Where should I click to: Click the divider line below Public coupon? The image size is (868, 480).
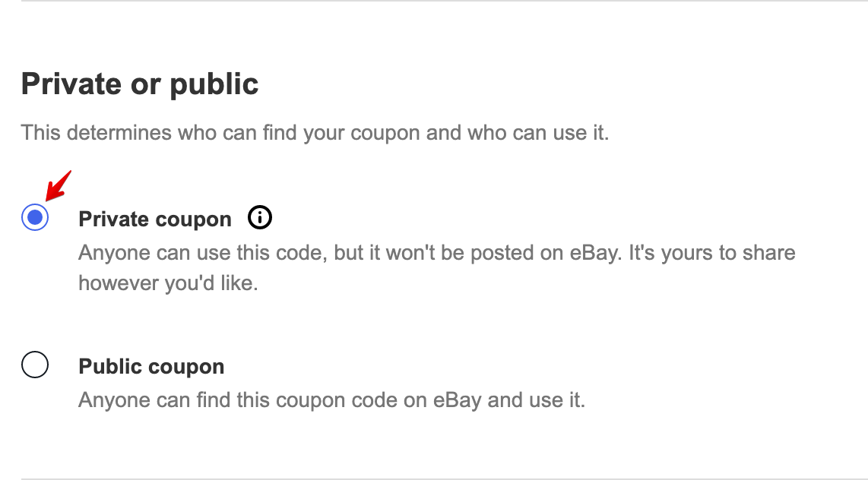pos(445,479)
